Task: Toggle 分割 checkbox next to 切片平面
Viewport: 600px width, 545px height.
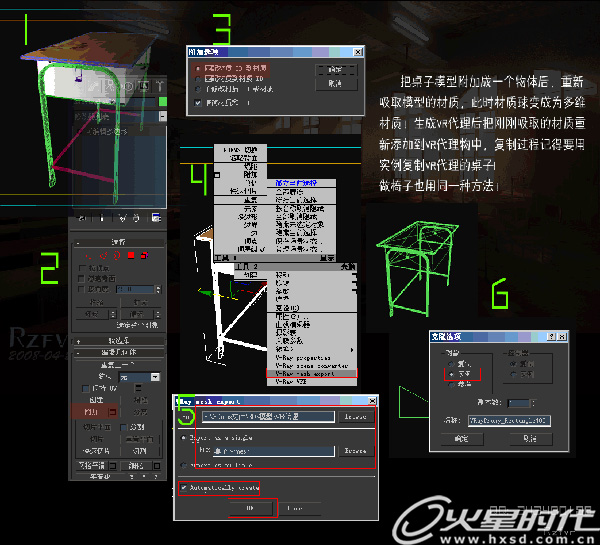Action: [x=123, y=427]
